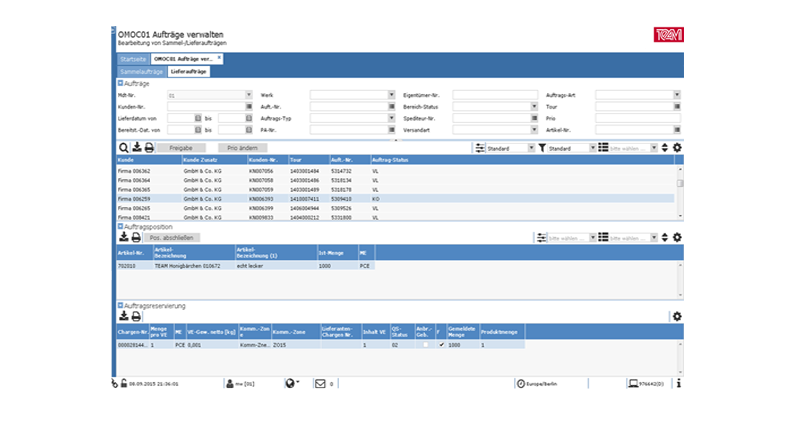
Task: Toggle the Anbr./Geb. checkbox in the reservation row
Action: [x=426, y=345]
